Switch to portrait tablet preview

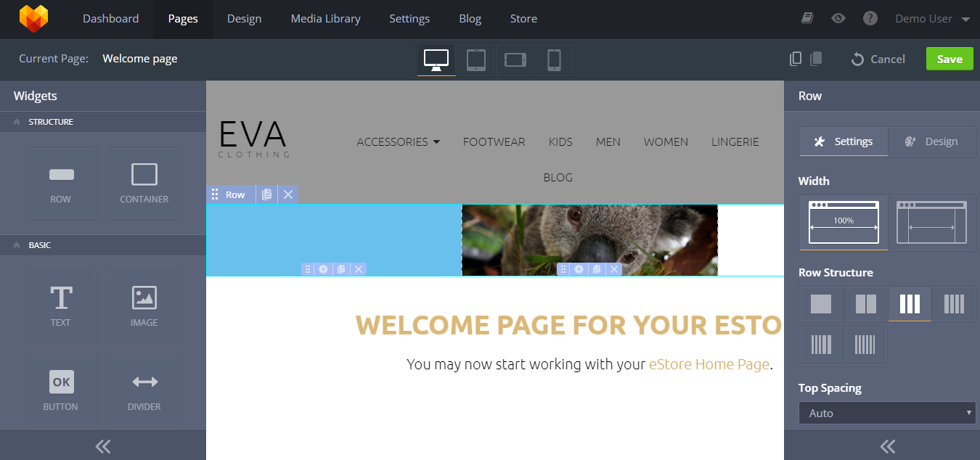tap(475, 59)
